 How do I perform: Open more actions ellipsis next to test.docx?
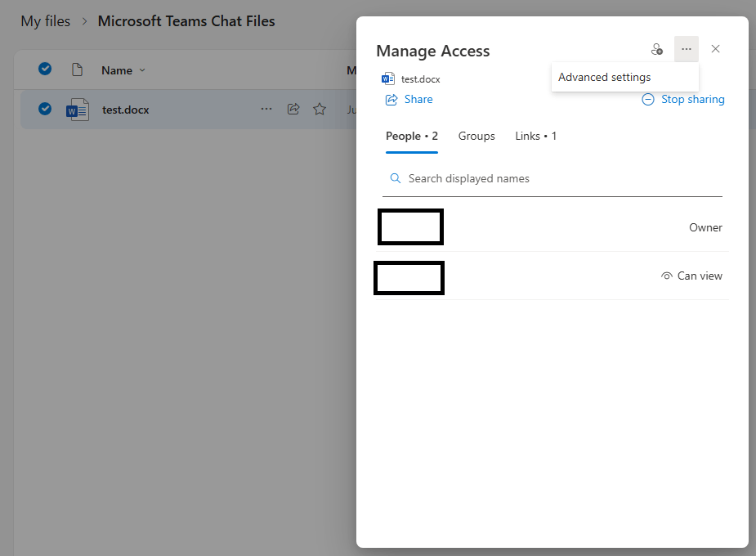266,109
